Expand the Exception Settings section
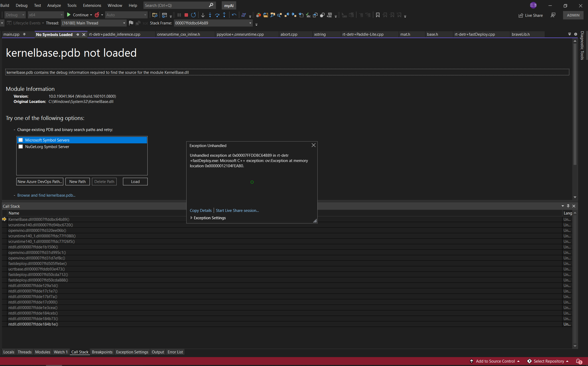Viewport: 588px width, 366px height. click(192, 218)
